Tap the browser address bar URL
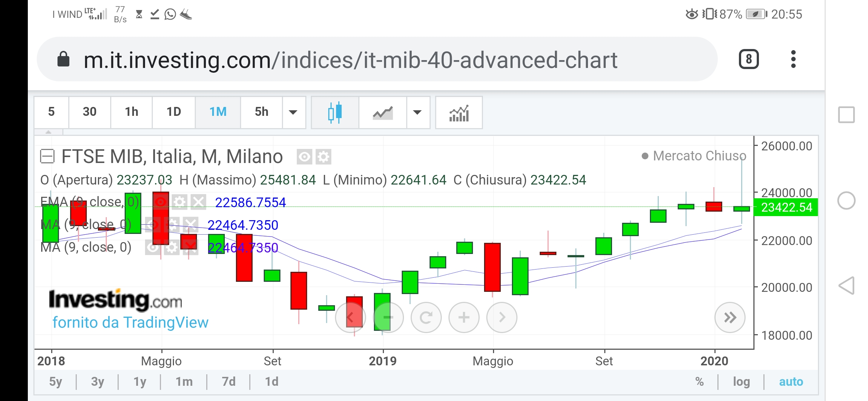The height and width of the screenshot is (401, 868). tap(350, 60)
